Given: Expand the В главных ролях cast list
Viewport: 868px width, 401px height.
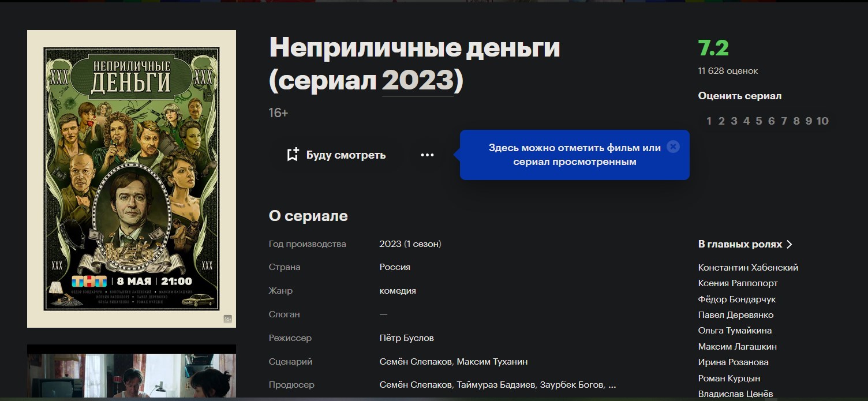Looking at the screenshot, I should [745, 244].
